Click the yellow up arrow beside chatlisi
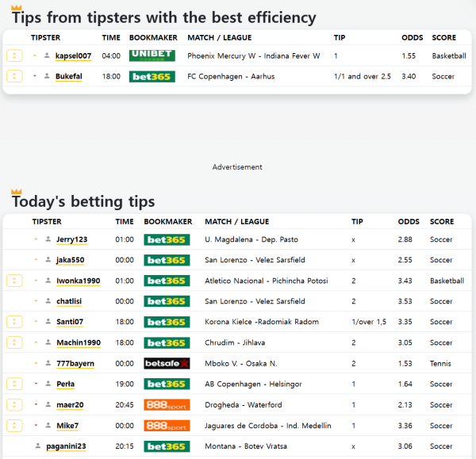Viewport: 476px width, 459px height. (x=36, y=301)
